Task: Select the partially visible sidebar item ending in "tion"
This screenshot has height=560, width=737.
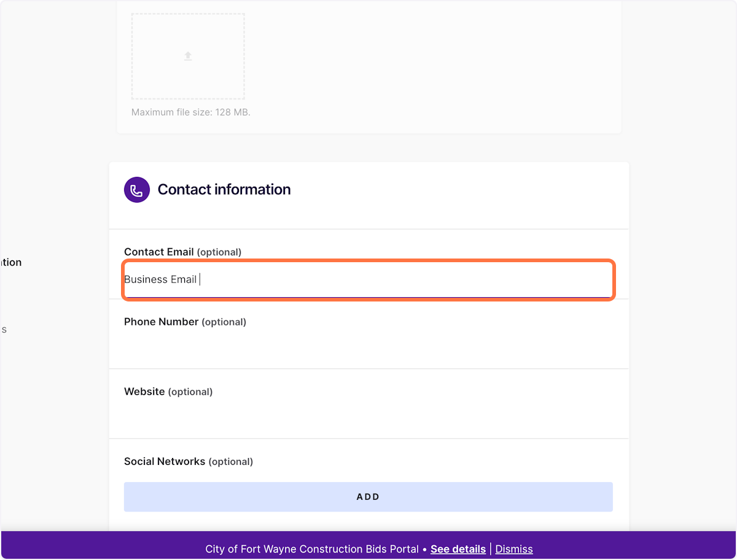Action: pos(10,262)
